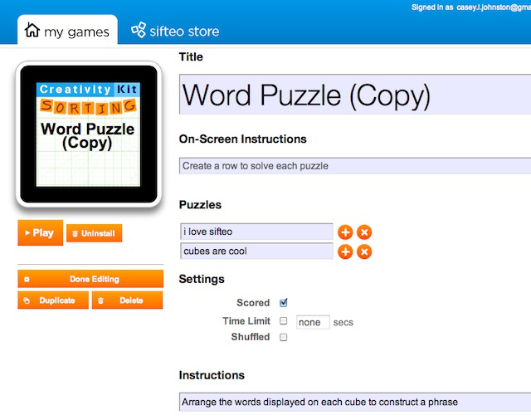Click the play triangle icon on Play button
Screen dimensions: 531x420
[27, 232]
